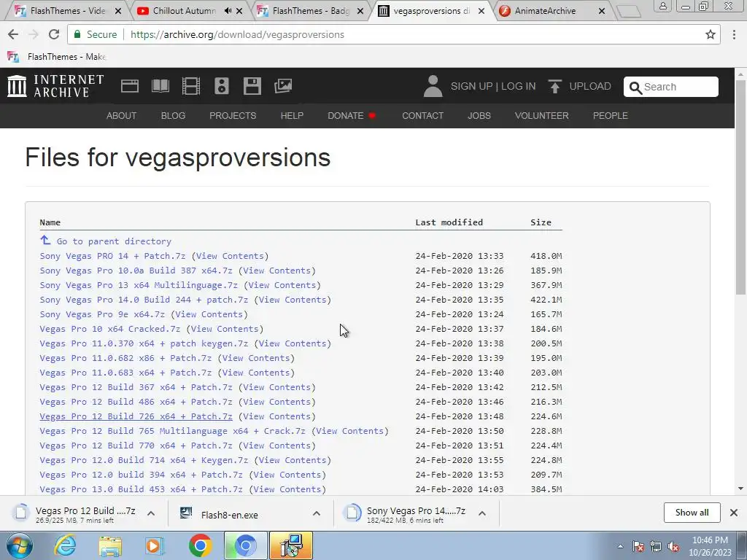
Task: Bookmark this page with the star icon
Action: click(711, 34)
